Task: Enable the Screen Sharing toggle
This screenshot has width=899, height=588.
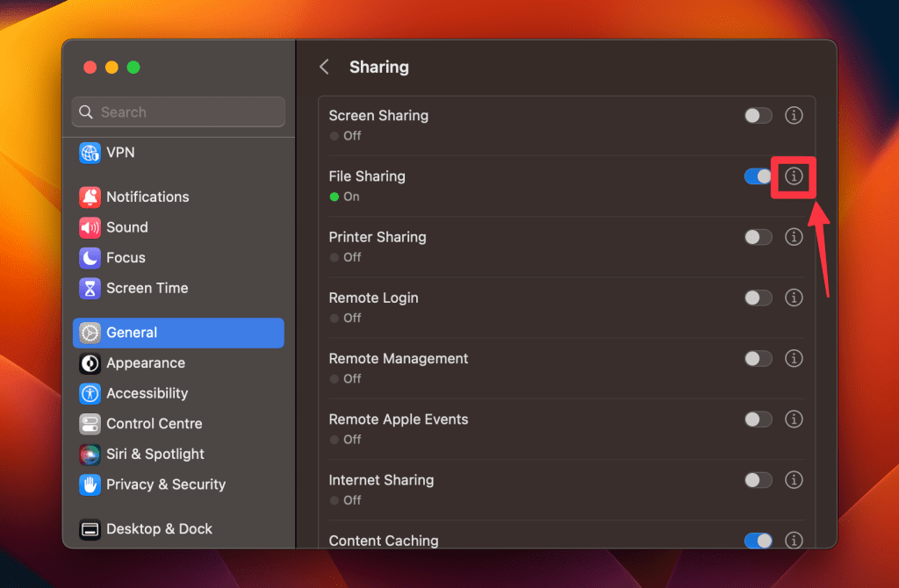Action: pyautogui.click(x=758, y=116)
